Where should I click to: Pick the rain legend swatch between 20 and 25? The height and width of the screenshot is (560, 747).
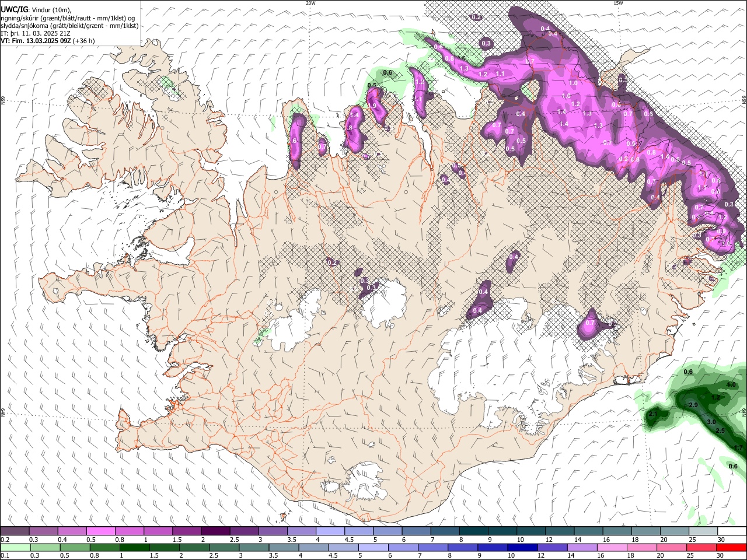[x=671, y=547]
